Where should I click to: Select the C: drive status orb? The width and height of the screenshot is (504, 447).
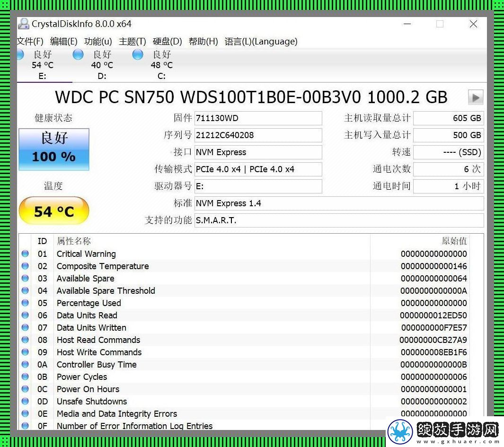pyautogui.click(x=138, y=54)
